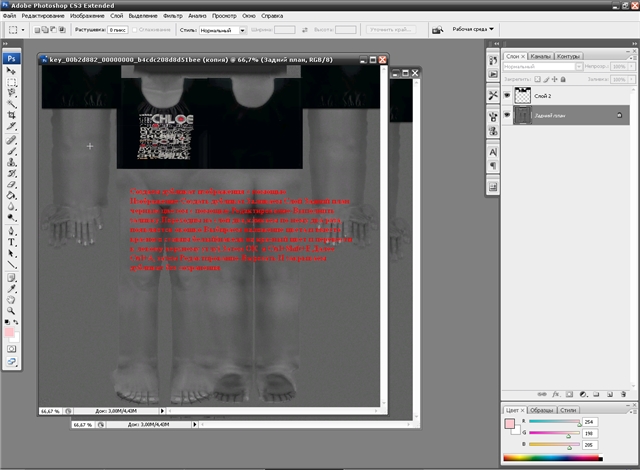The height and width of the screenshot is (470, 640).
Task: Open the Рабочая среда workspace dropdown
Action: pos(472,29)
